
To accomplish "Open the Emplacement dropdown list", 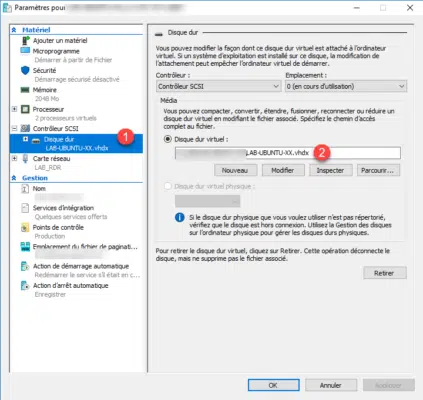I will click(x=346, y=86).
